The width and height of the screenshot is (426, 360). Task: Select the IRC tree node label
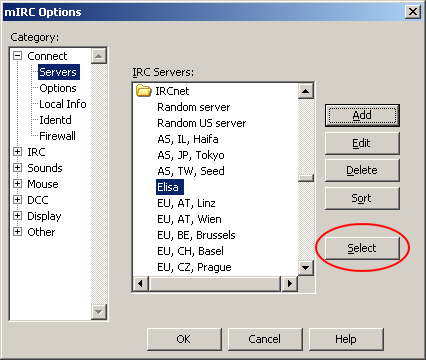(x=36, y=152)
